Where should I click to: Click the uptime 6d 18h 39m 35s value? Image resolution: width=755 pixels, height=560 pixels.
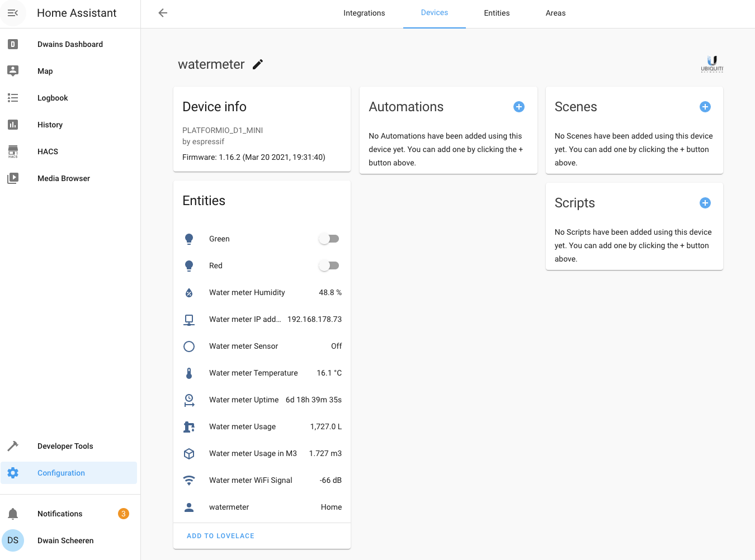tap(313, 400)
